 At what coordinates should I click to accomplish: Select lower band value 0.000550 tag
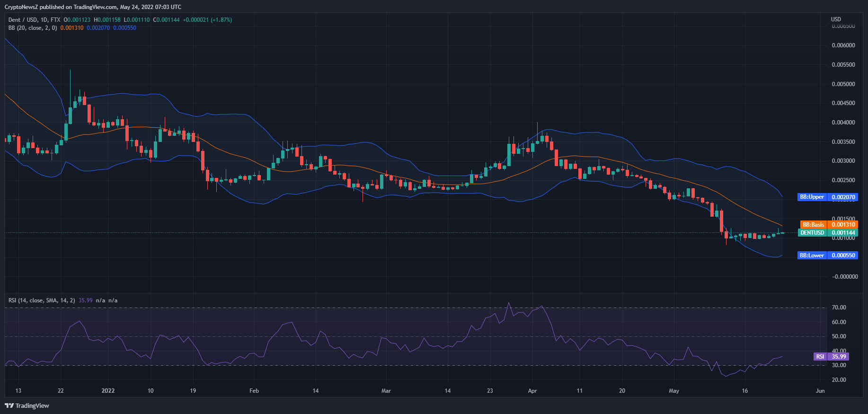[843, 255]
